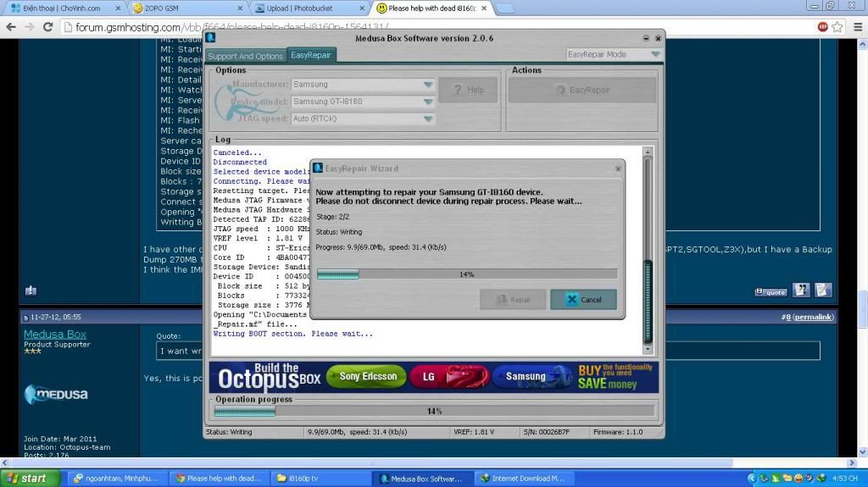Click the page vertical scrollbar up arrow
The image size is (868, 487).
[862, 44]
